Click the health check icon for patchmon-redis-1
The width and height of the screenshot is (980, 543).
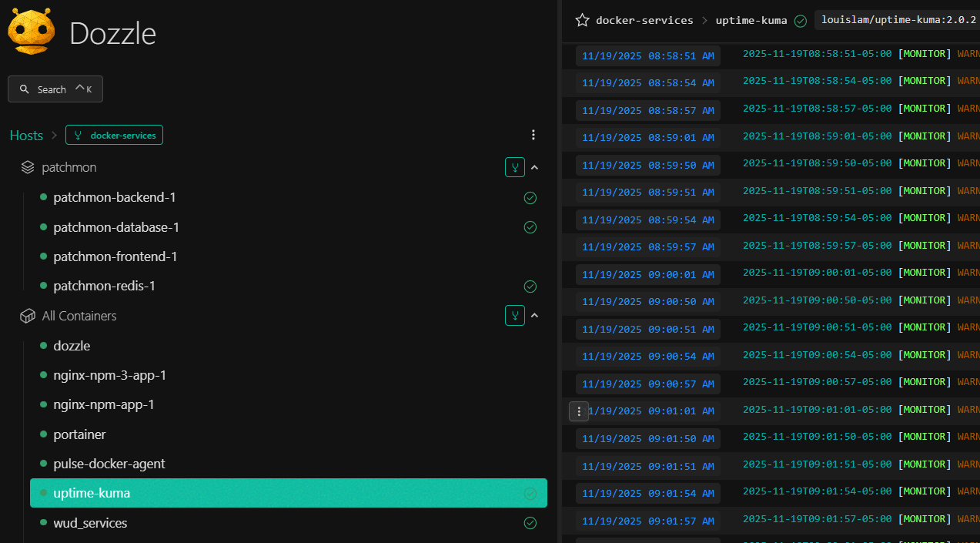pyautogui.click(x=530, y=287)
